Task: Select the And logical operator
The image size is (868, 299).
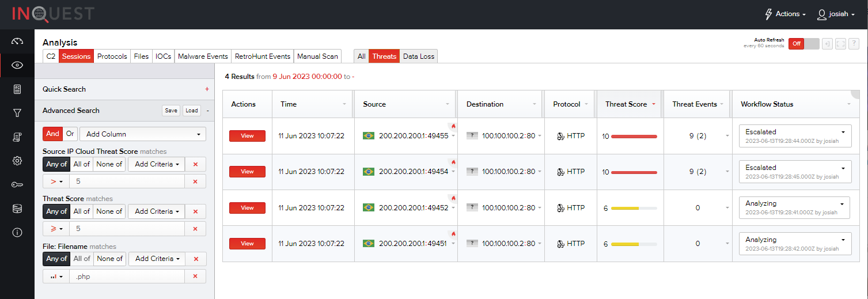Action: point(52,134)
